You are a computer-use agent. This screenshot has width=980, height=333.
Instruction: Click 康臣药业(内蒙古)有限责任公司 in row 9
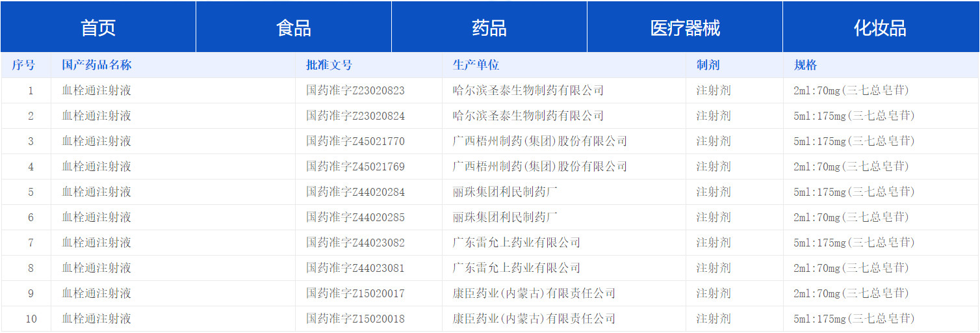(534, 293)
